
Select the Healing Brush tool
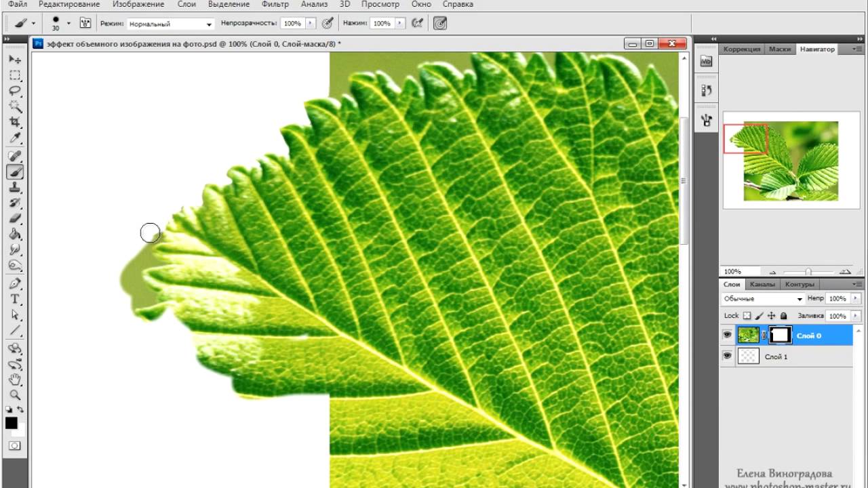[15, 157]
